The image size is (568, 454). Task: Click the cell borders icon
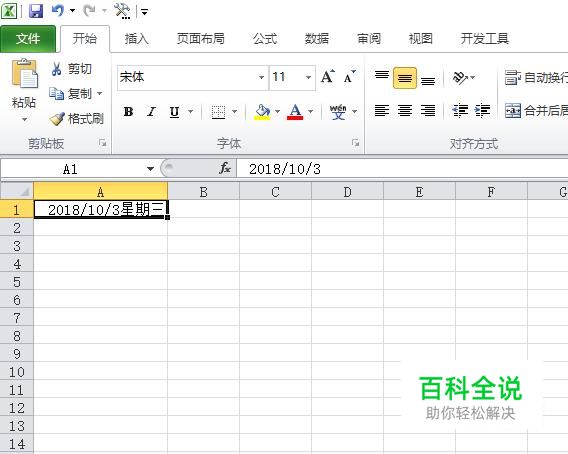[x=218, y=112]
